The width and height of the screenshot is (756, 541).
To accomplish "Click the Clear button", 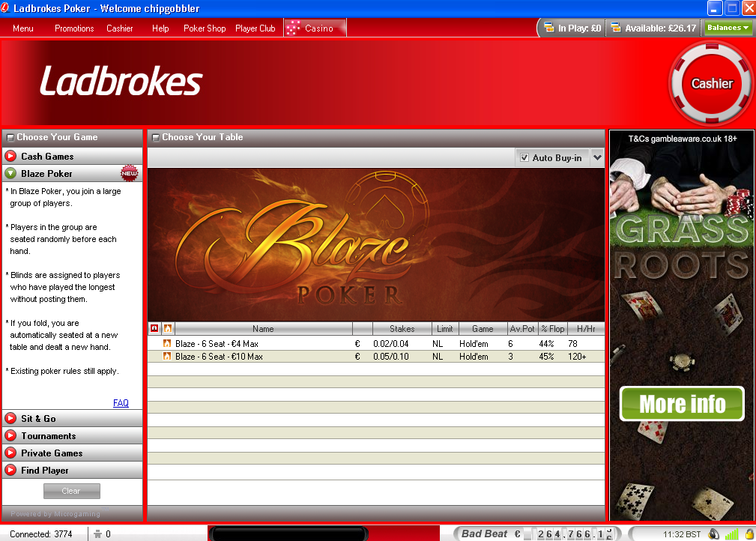I will click(x=72, y=491).
